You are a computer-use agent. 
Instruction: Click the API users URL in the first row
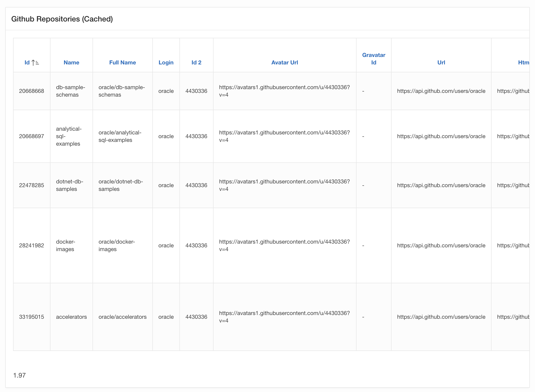coord(441,91)
